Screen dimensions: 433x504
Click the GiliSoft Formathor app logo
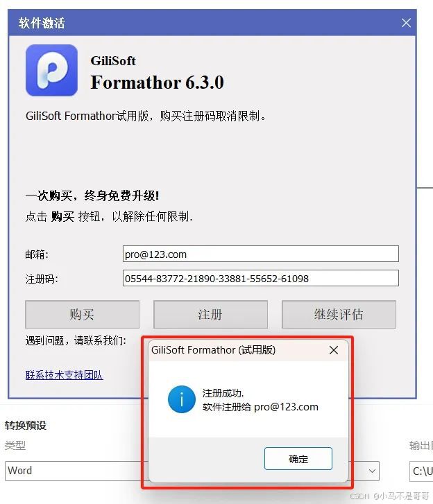pos(51,71)
